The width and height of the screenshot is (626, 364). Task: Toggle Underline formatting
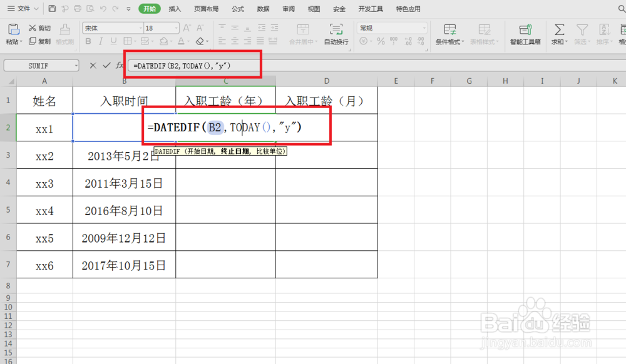[114, 41]
